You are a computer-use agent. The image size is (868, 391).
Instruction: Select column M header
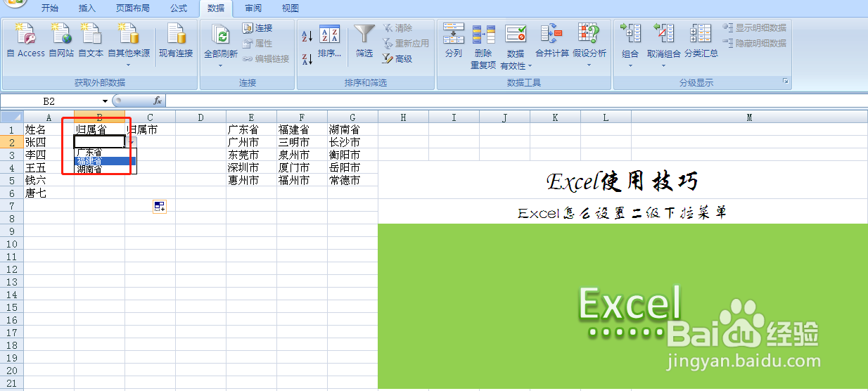tap(749, 117)
